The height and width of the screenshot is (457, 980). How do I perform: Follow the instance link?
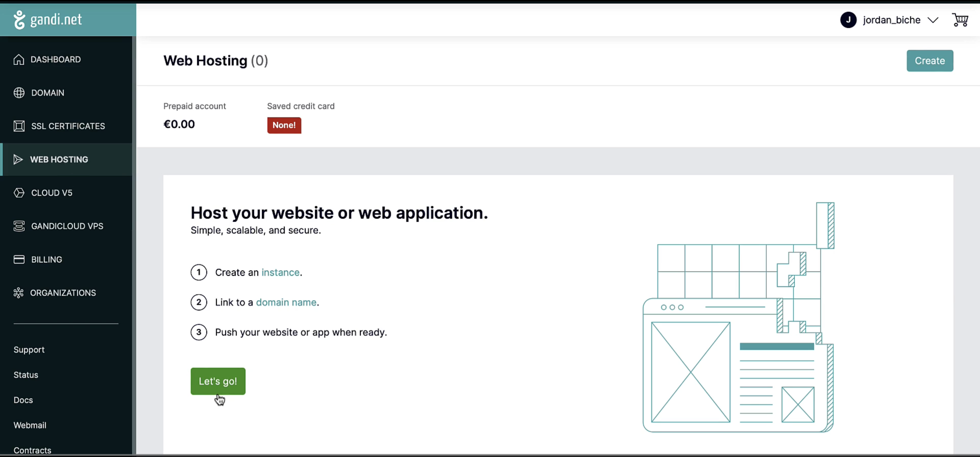pyautogui.click(x=280, y=272)
